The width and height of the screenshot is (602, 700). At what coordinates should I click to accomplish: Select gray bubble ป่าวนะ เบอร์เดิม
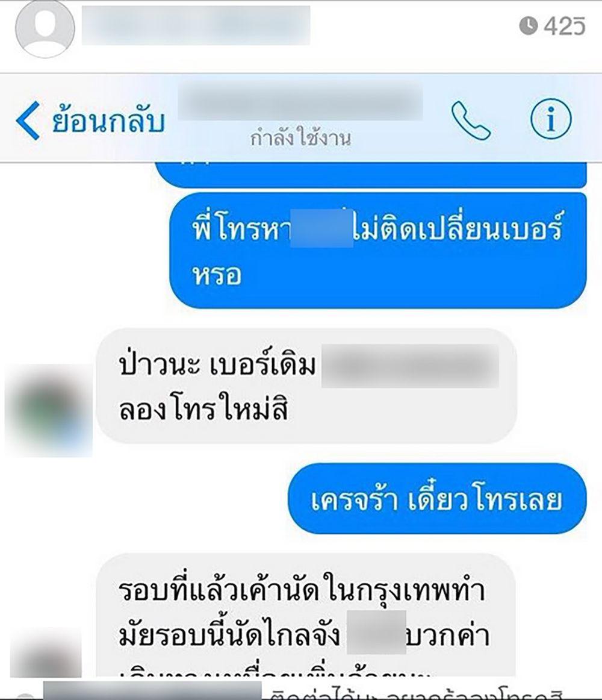(x=306, y=386)
